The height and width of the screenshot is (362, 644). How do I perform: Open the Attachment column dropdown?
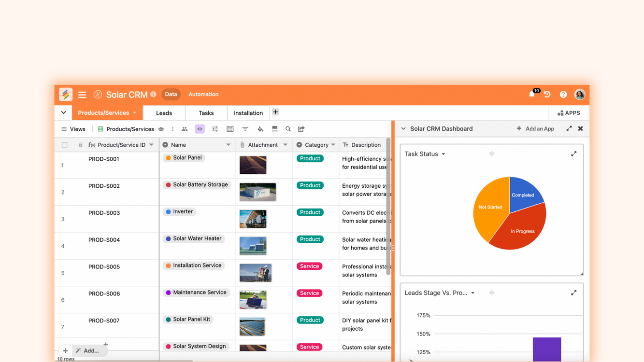286,145
